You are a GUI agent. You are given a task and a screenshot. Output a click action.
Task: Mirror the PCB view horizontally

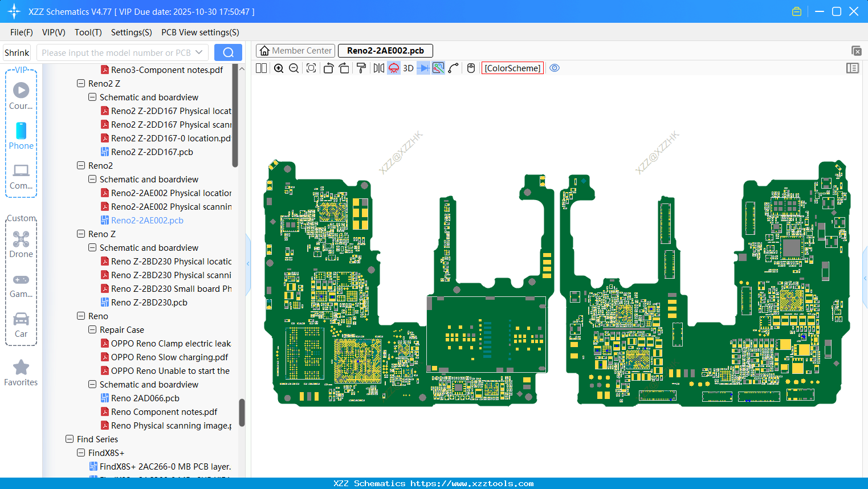click(x=378, y=68)
